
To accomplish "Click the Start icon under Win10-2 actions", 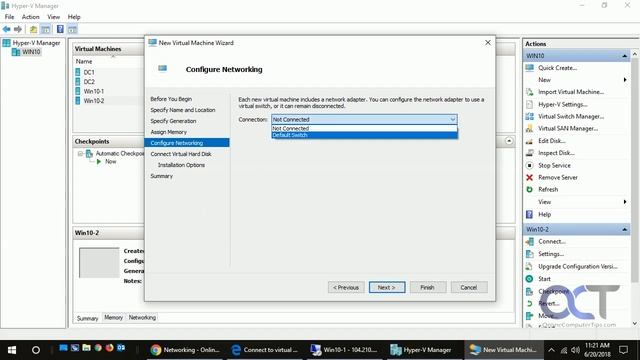I will pyautogui.click(x=529, y=279).
